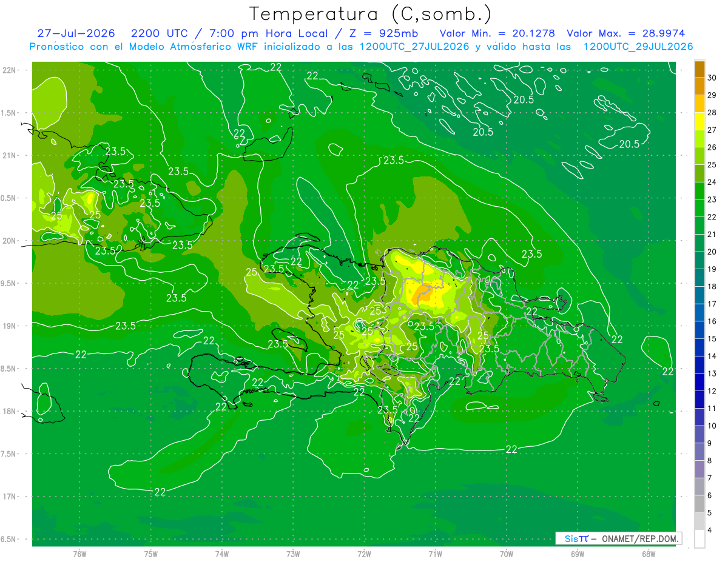Click the legend value 15
The image size is (728, 562).
pyautogui.click(x=712, y=338)
